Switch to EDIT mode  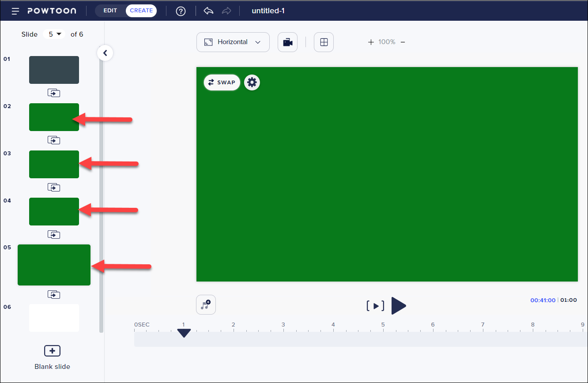tap(110, 11)
